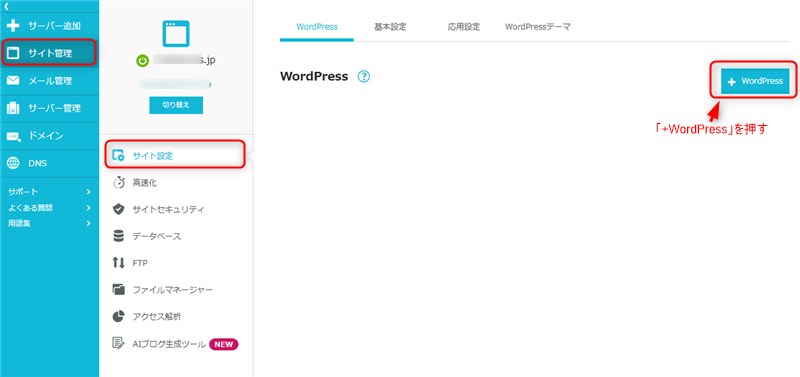Click the blurred domain name ending .jp

184,60
